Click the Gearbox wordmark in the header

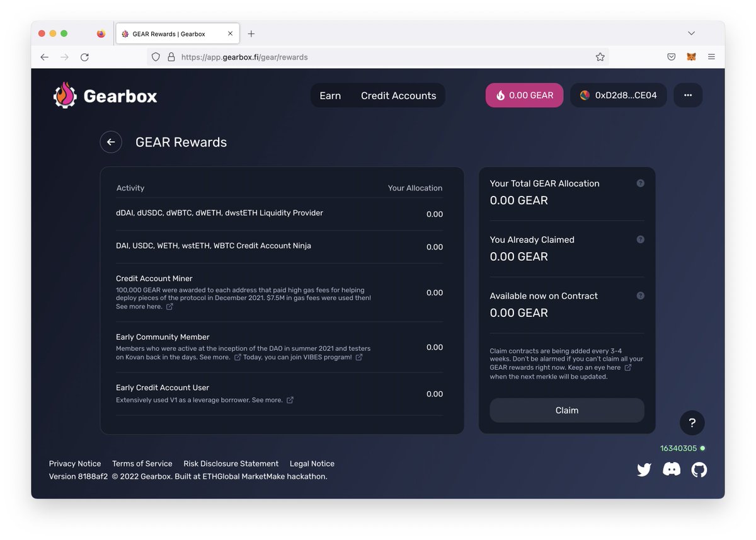click(x=120, y=96)
